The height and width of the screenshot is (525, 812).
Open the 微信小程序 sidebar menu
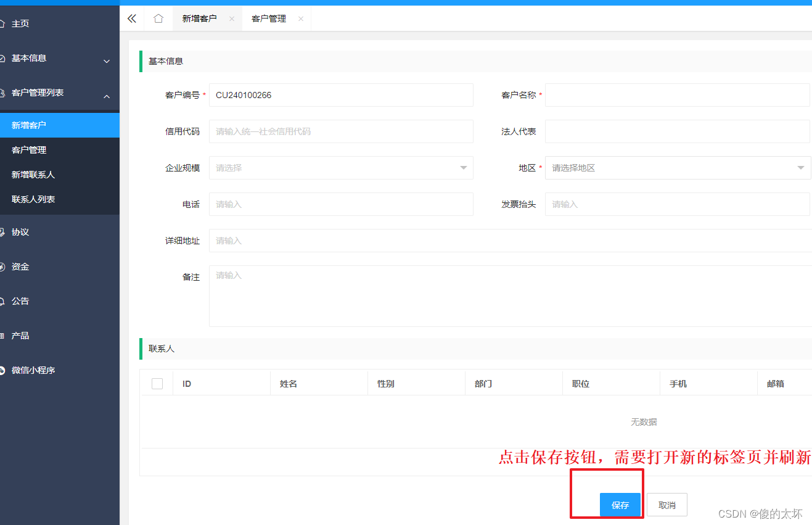tap(60, 370)
